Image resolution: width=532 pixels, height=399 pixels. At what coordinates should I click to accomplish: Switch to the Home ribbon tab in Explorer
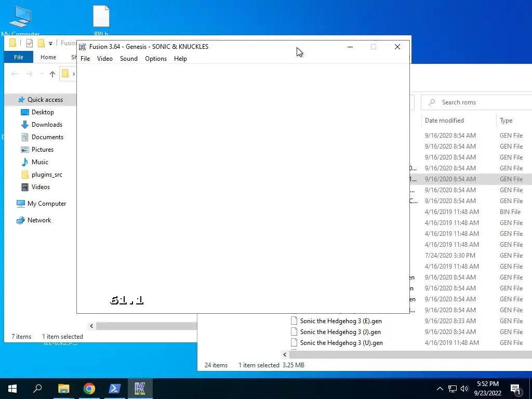pyautogui.click(x=48, y=57)
